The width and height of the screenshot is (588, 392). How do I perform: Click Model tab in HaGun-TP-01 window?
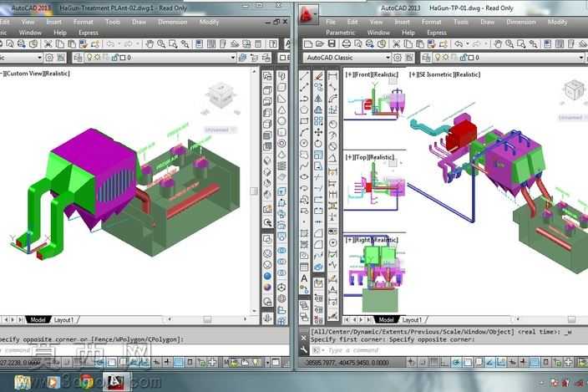(x=386, y=320)
